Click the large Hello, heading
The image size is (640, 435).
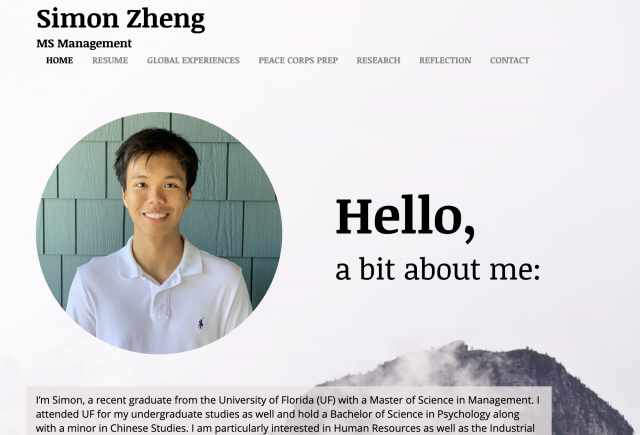click(405, 216)
